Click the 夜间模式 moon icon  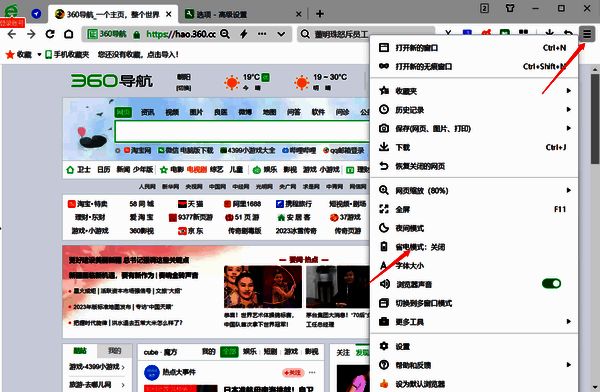[x=384, y=228]
